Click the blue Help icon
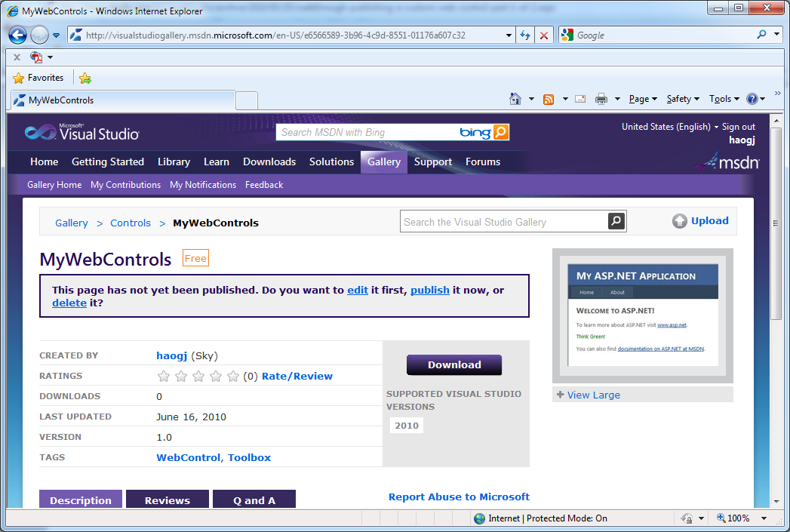The width and height of the screenshot is (790, 532). (x=752, y=99)
